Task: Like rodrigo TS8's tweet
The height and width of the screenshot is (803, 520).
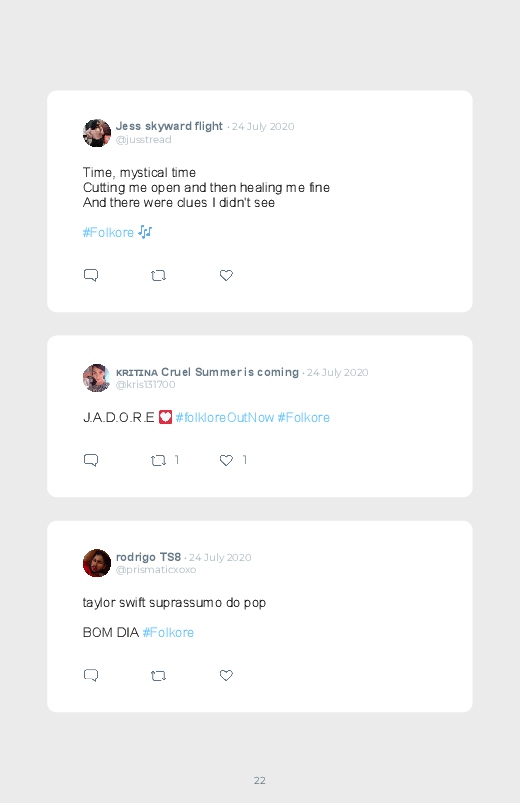Action: click(226, 675)
